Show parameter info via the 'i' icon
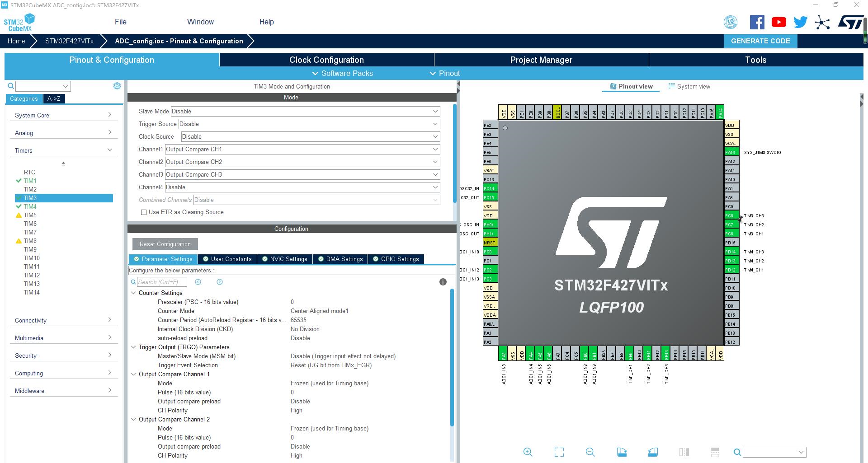Screen dimensions: 868x463 point(443,282)
